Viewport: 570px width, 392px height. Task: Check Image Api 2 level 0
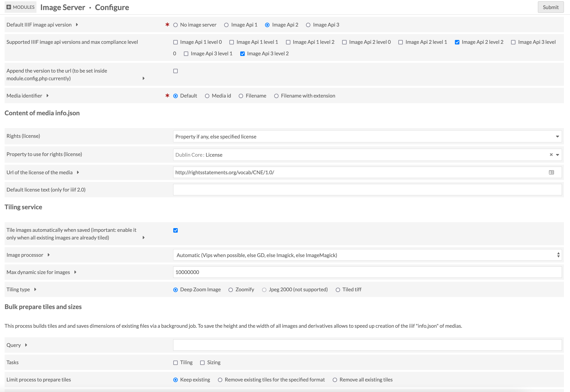coord(344,42)
